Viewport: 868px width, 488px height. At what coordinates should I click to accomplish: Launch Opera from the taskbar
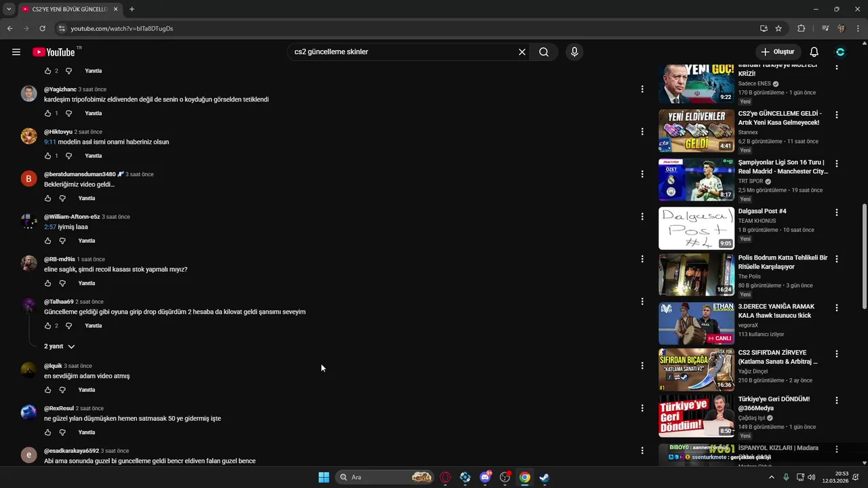point(446,477)
